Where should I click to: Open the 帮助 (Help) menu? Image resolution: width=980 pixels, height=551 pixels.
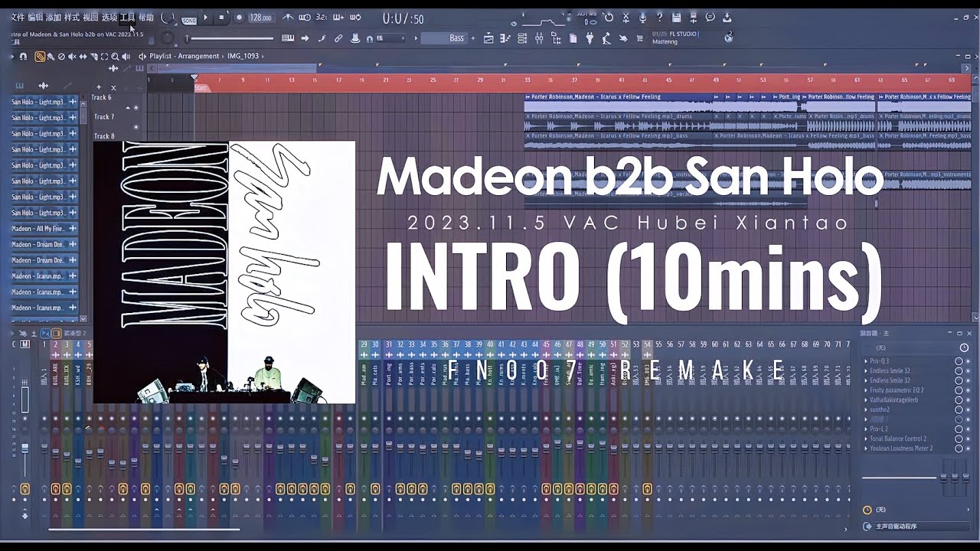[x=145, y=17]
